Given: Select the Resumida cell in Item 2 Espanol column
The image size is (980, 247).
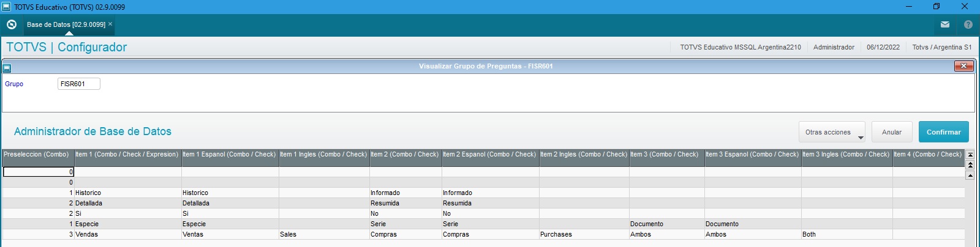Looking at the screenshot, I should pyautogui.click(x=490, y=203).
